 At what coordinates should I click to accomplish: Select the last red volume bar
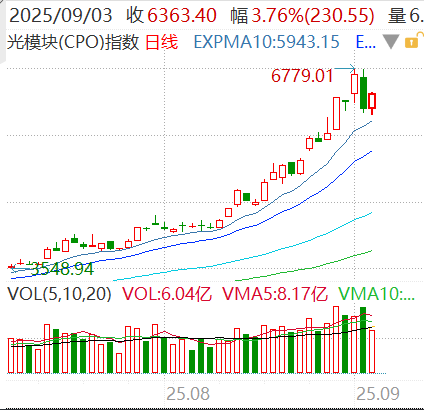(x=372, y=351)
